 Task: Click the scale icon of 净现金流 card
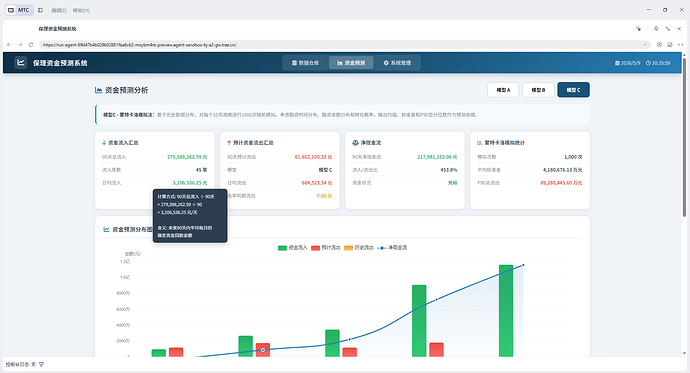[355, 143]
